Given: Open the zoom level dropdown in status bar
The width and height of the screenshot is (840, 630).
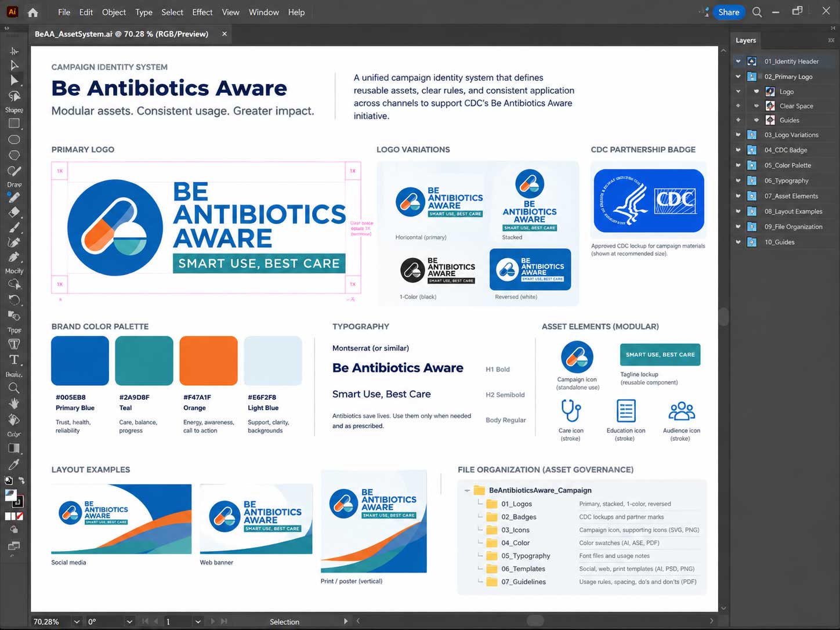Looking at the screenshot, I should click(77, 622).
